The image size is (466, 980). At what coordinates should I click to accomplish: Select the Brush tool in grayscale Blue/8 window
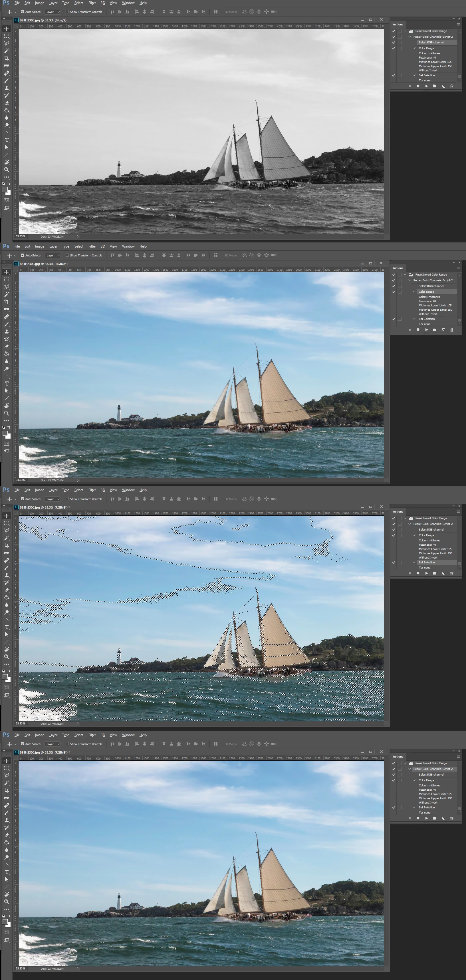(7, 80)
